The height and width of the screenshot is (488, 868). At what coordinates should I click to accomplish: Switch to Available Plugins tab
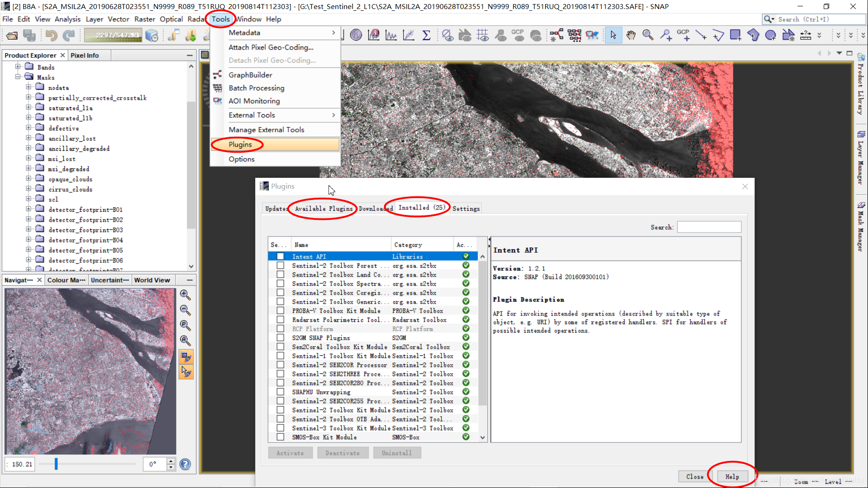coord(323,209)
